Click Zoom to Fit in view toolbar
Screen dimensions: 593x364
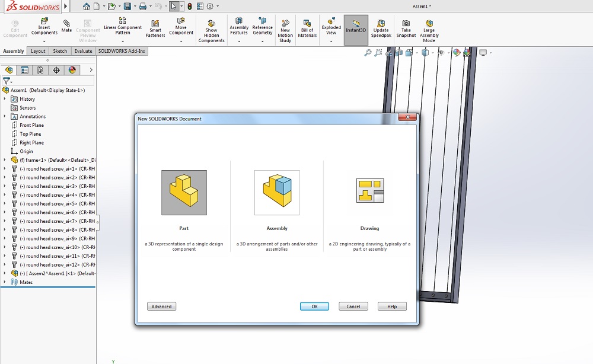coord(368,53)
